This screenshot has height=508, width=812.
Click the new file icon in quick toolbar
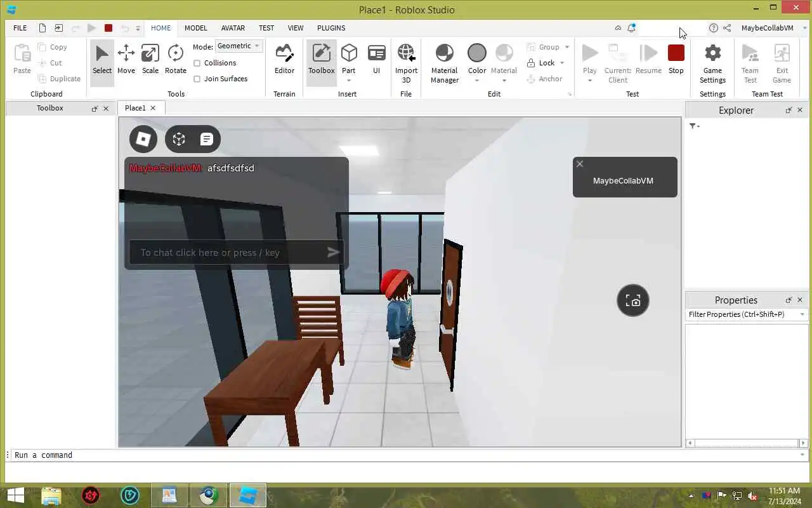[x=43, y=28]
